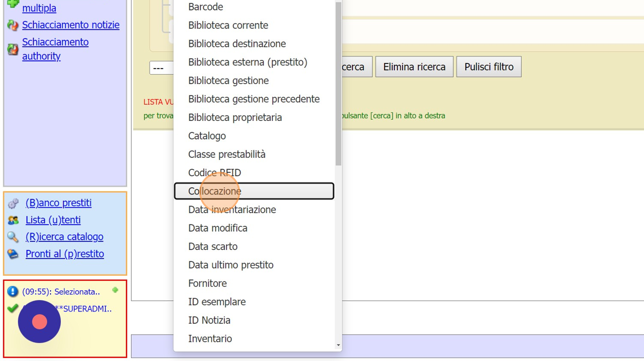Click the Schiacciamento authority icon

point(13,50)
